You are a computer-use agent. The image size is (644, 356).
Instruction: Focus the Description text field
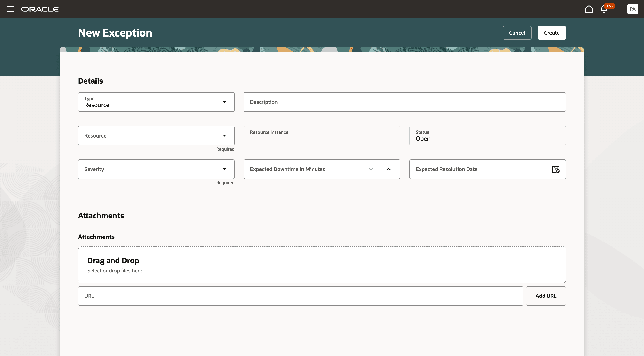[404, 102]
